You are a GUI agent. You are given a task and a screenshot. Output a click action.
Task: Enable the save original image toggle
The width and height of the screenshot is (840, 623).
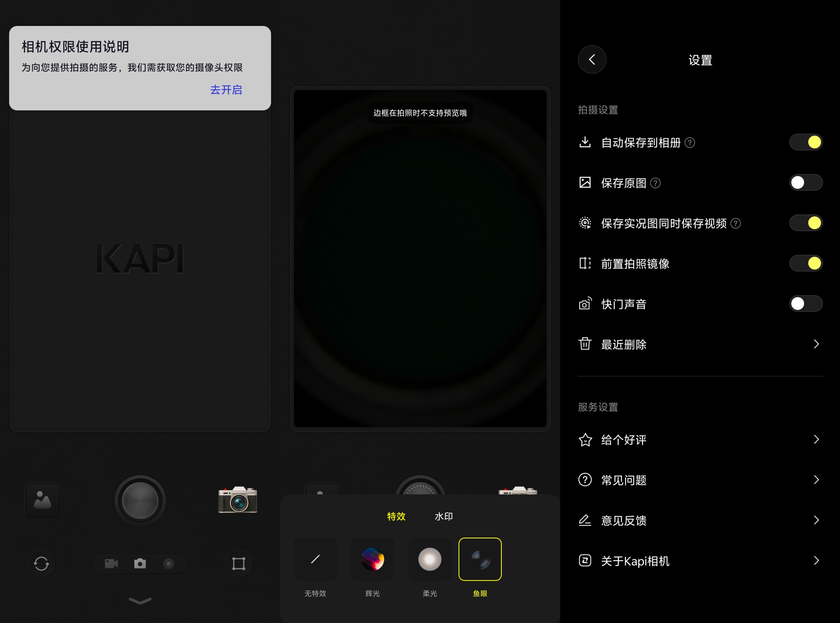pyautogui.click(x=806, y=182)
